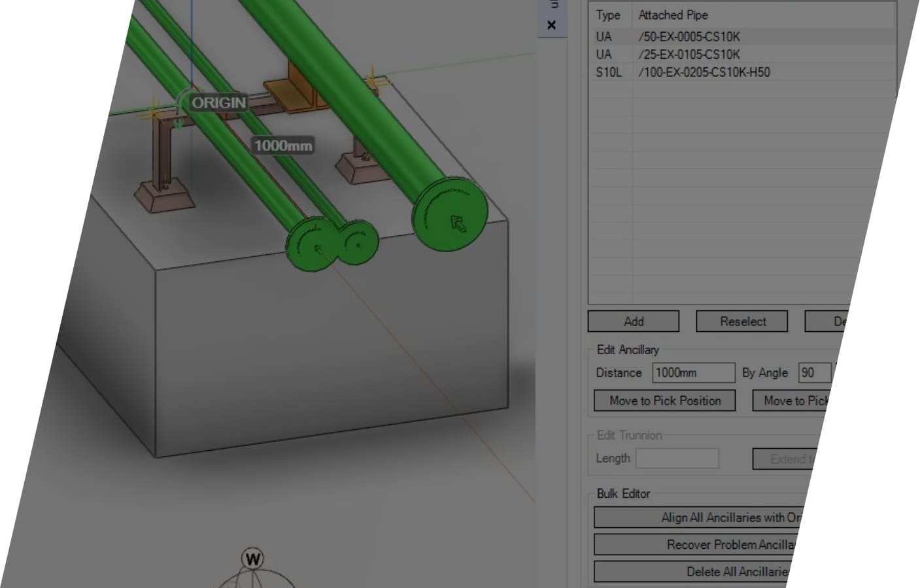This screenshot has width=920, height=588.
Task: Click into the Distance input field
Action: [693, 372]
